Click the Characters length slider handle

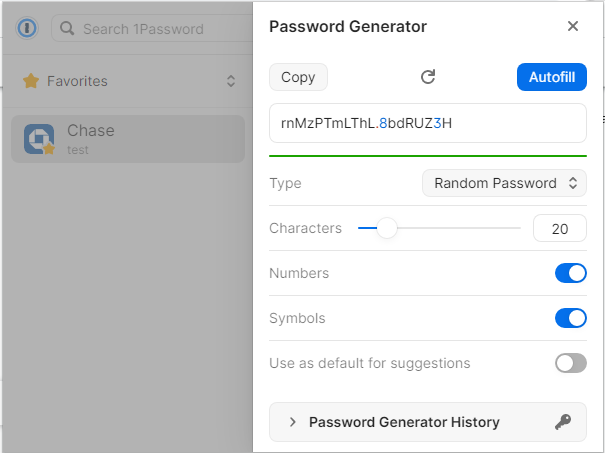[387, 228]
